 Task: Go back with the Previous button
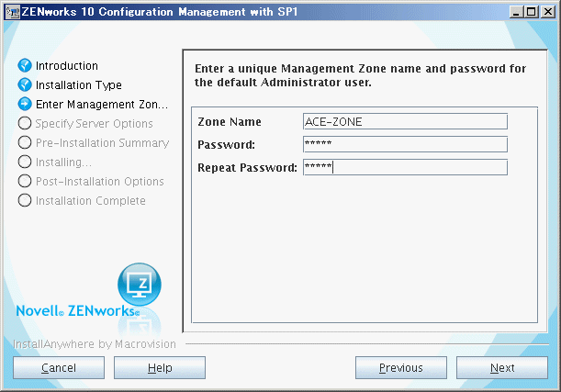(x=401, y=368)
